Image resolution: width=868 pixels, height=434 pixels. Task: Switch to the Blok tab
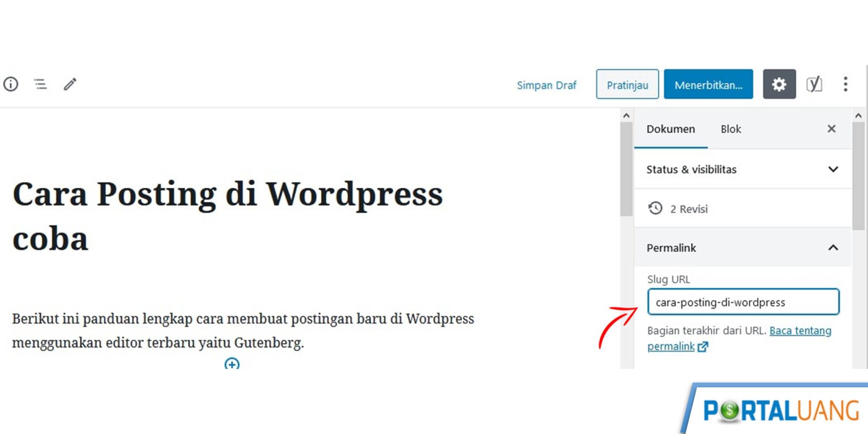(731, 129)
